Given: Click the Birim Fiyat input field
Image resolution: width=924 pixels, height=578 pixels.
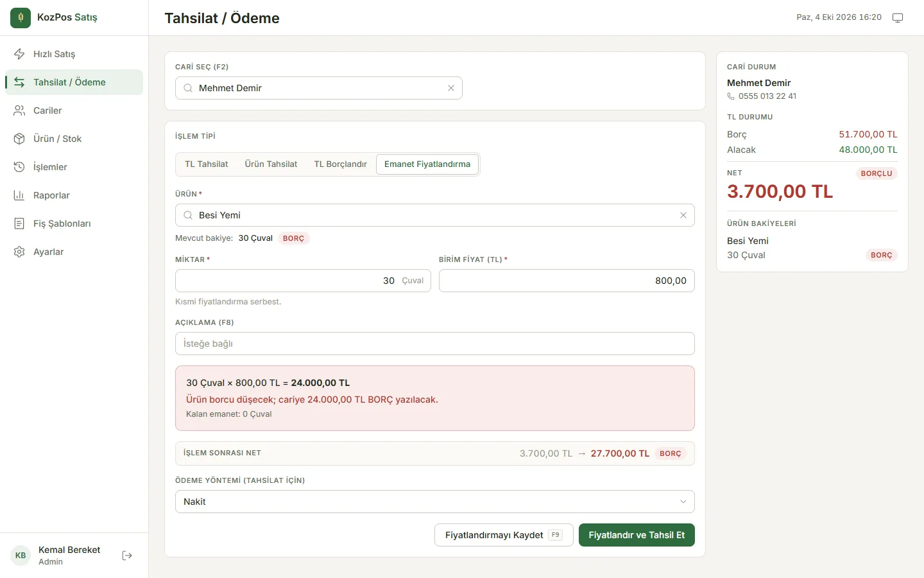Looking at the screenshot, I should (x=567, y=281).
